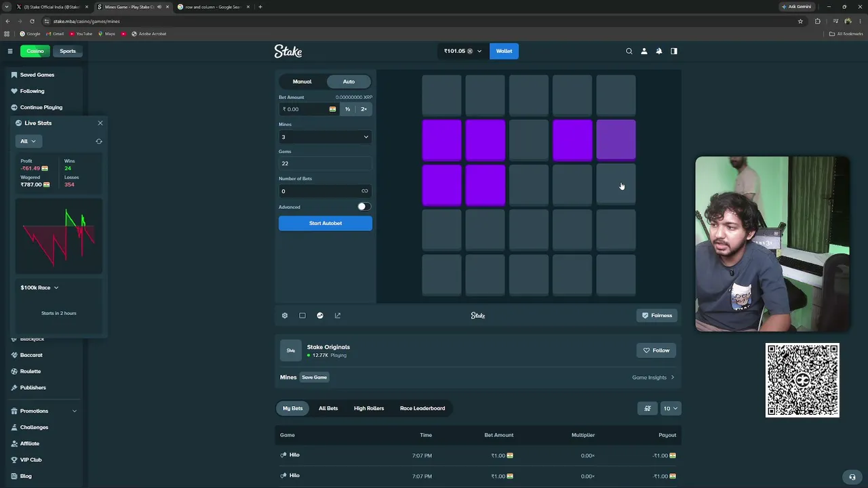Switch to High Rollers tab
The image size is (868, 488).
[x=369, y=408]
